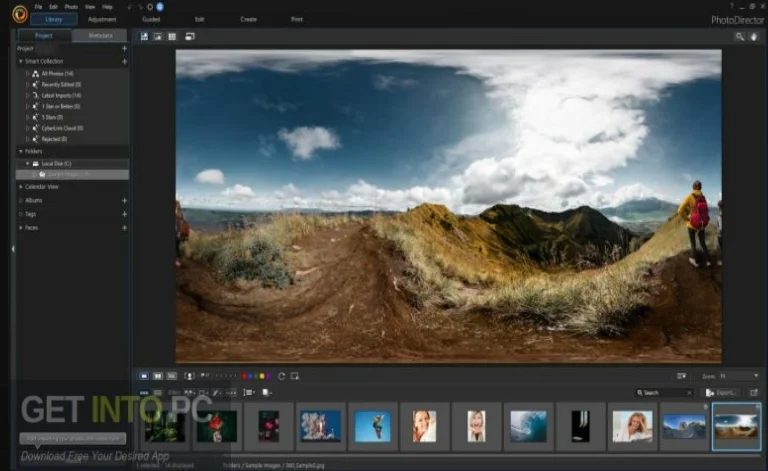Screen dimensions: 768x471
Task: Open the Metadata tab
Action: [x=100, y=35]
